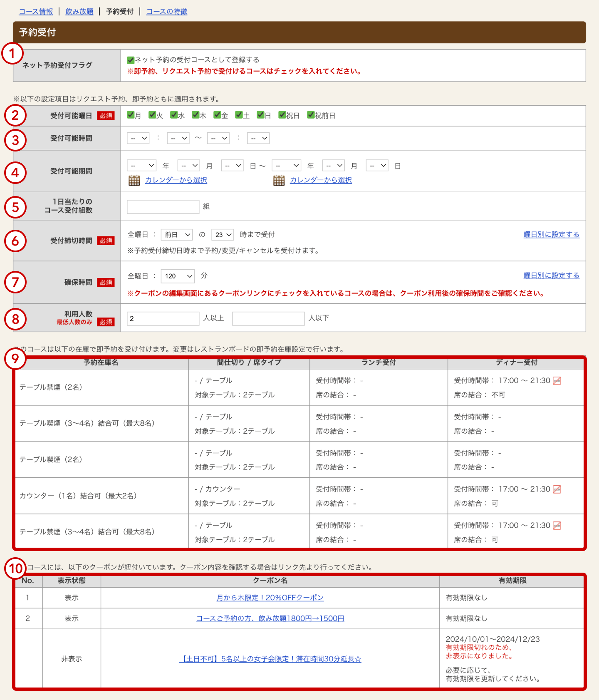Click コース受付組数 input field
The height and width of the screenshot is (700, 599).
point(163,207)
